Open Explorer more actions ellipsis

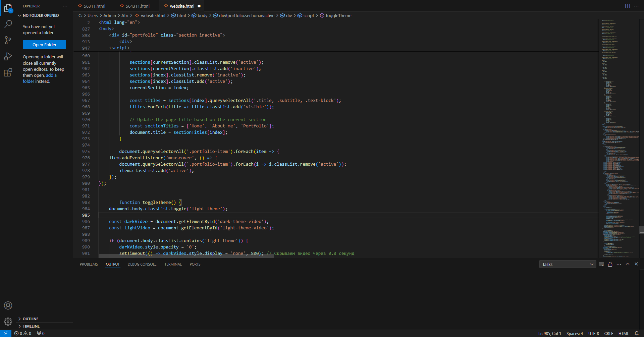(65, 6)
